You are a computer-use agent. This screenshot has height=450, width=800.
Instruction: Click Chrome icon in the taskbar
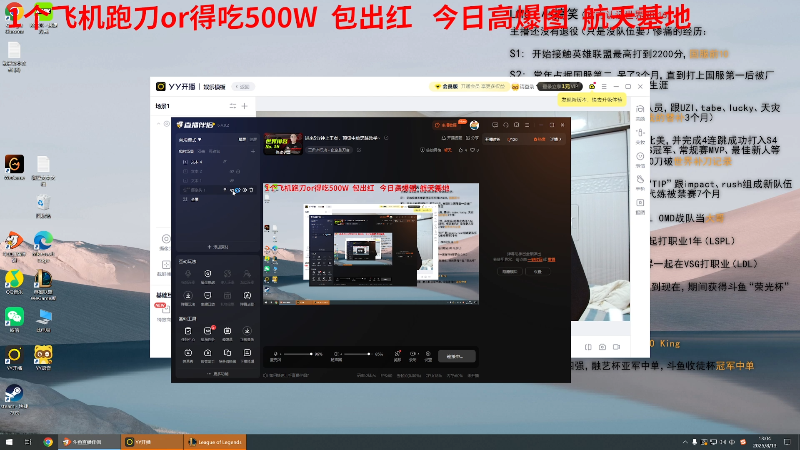[47, 442]
